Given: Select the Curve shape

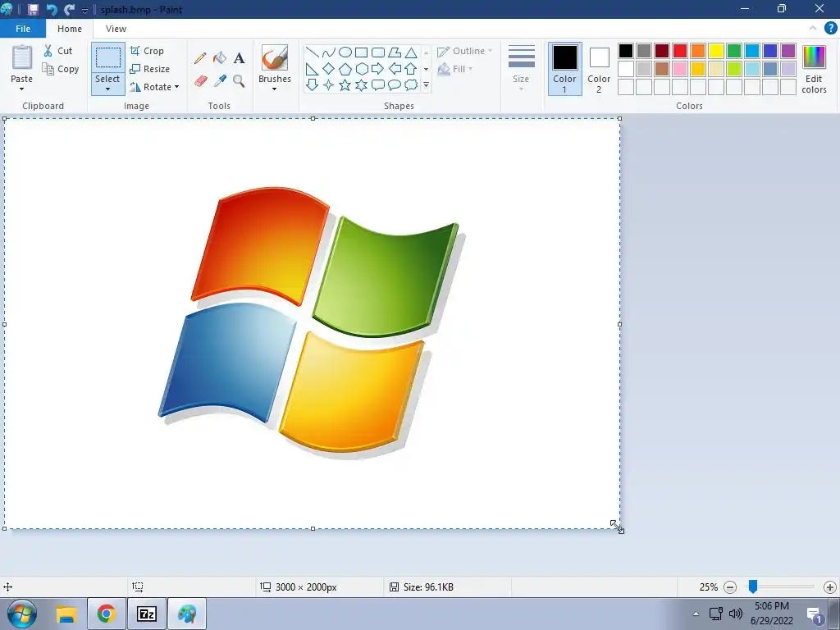Looking at the screenshot, I should tap(329, 52).
